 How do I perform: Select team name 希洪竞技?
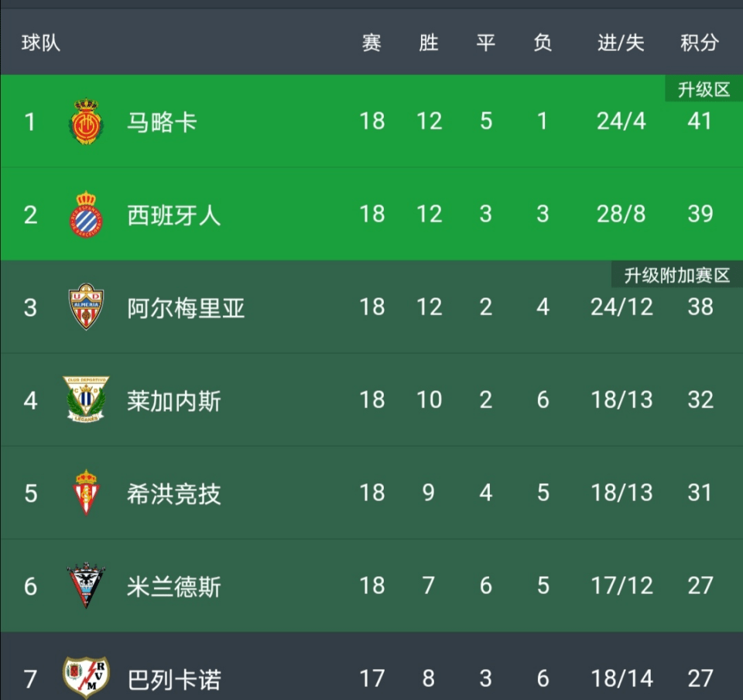173,493
